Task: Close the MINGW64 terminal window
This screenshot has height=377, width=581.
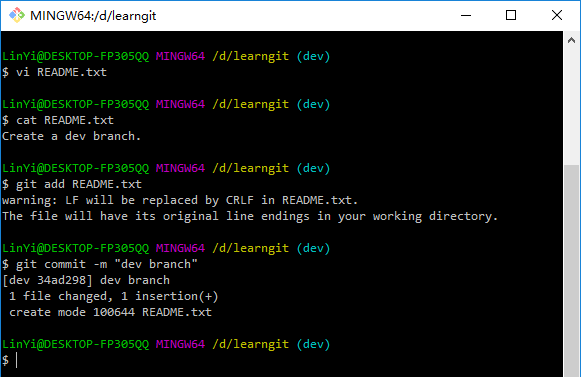Action: point(557,16)
